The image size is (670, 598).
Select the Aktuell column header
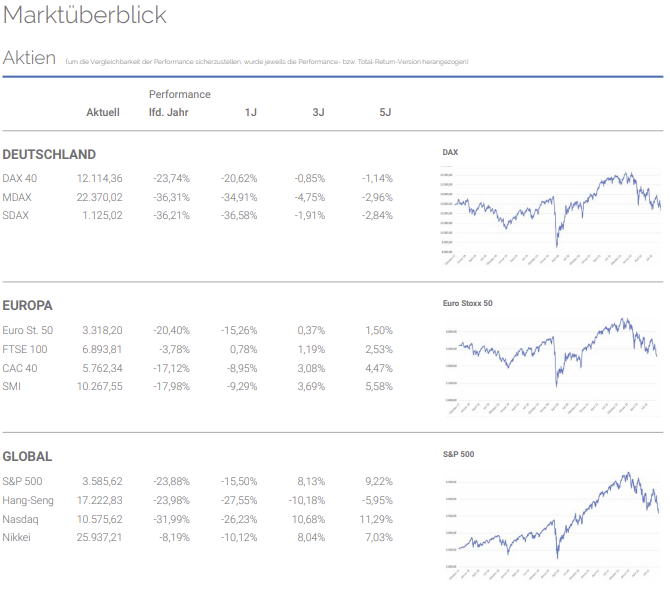click(103, 112)
